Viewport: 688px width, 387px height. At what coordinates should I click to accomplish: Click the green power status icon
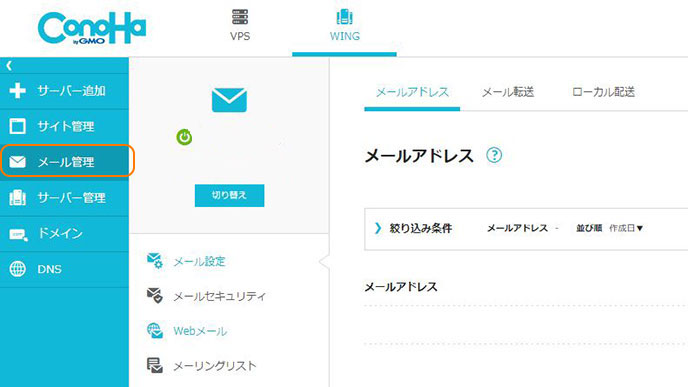coord(184,137)
